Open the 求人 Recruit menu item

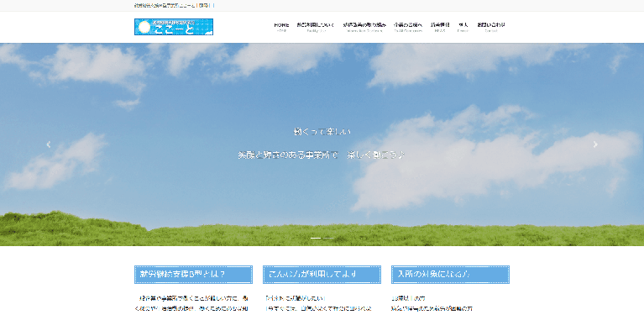click(463, 27)
